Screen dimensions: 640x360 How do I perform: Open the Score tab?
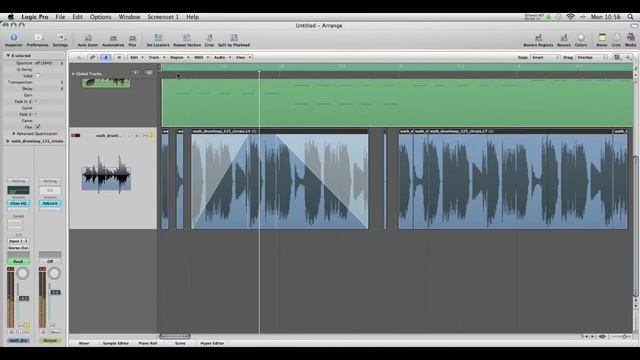180,343
